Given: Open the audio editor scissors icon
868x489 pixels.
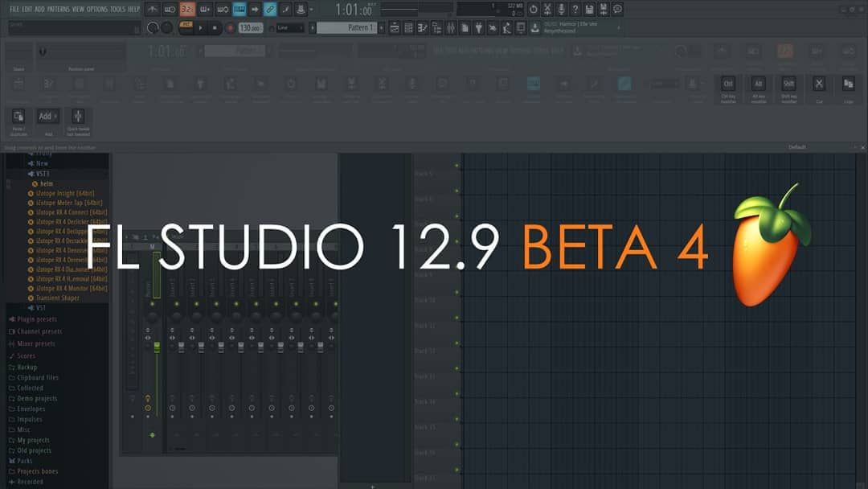Looking at the screenshot, I should click(547, 9).
